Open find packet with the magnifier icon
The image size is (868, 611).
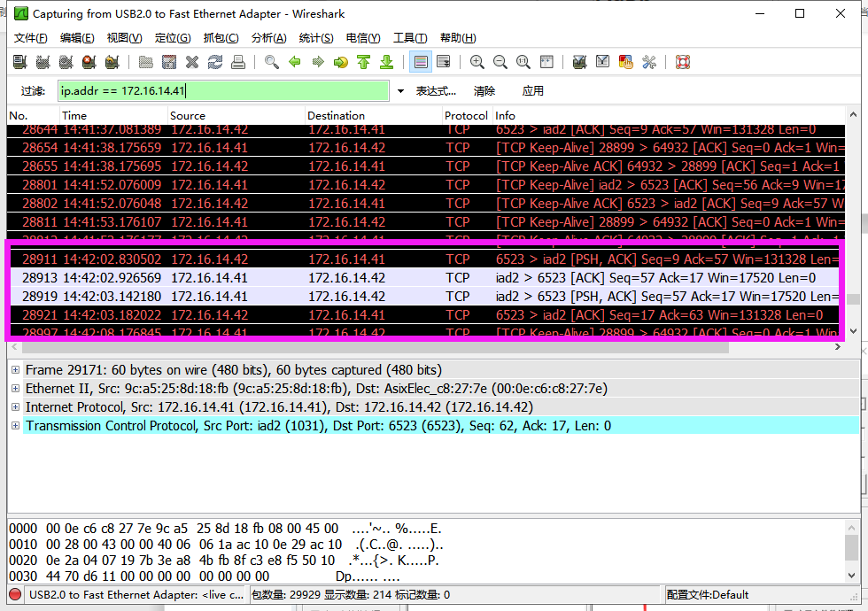point(272,62)
